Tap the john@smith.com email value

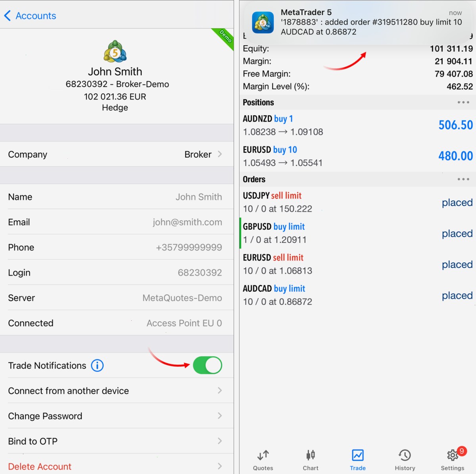tap(187, 222)
